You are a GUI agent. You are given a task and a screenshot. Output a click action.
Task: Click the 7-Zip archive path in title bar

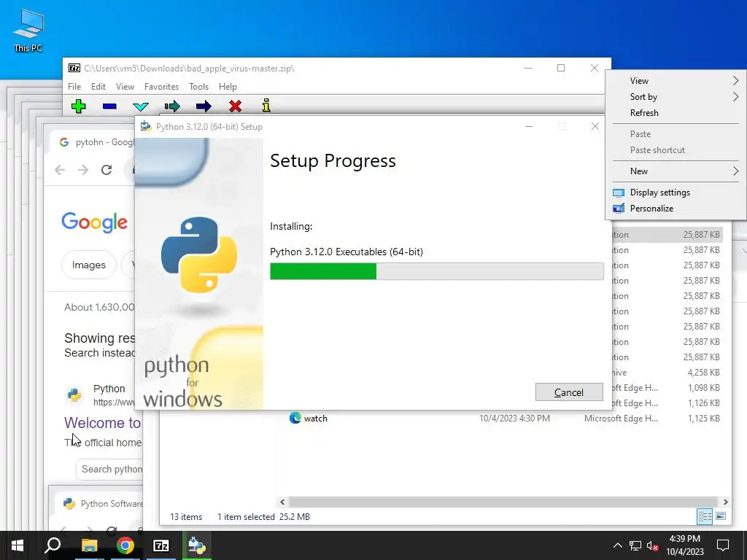pyautogui.click(x=189, y=68)
